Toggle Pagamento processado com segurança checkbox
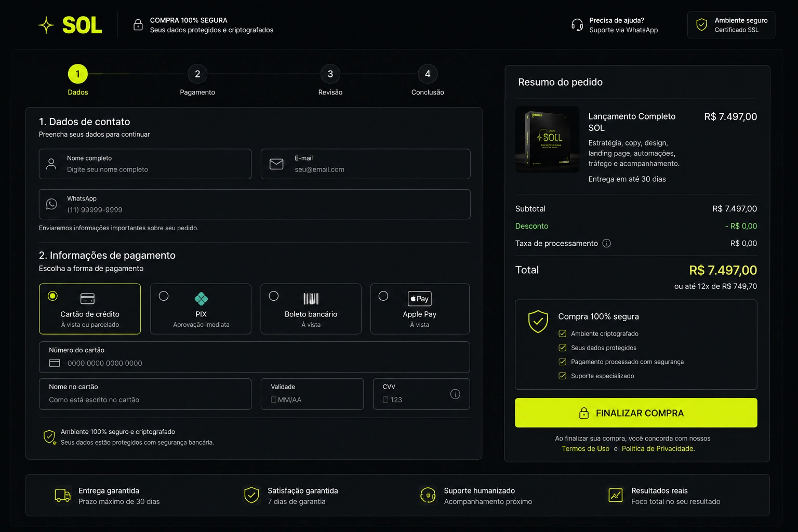Image resolution: width=798 pixels, height=532 pixels. (x=562, y=362)
